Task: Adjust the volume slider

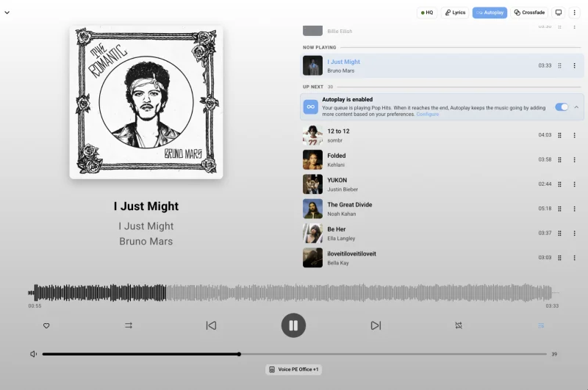Action: click(295, 354)
